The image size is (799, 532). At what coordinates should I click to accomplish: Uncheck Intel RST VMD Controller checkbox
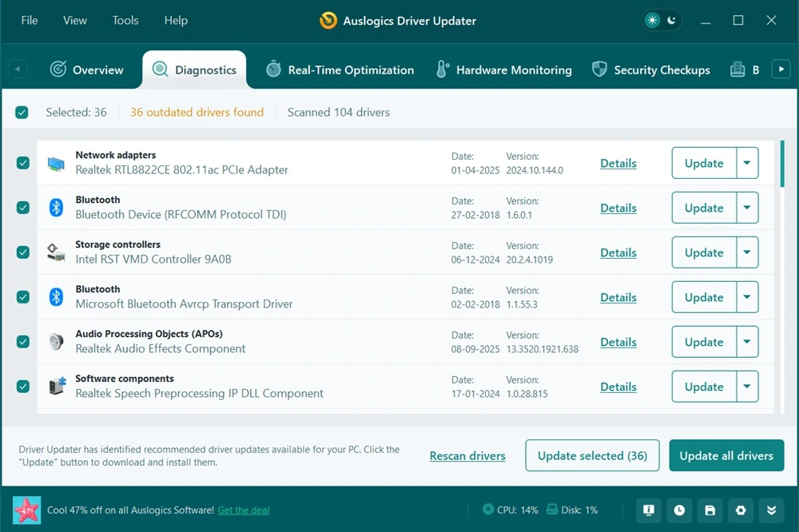[x=23, y=252]
